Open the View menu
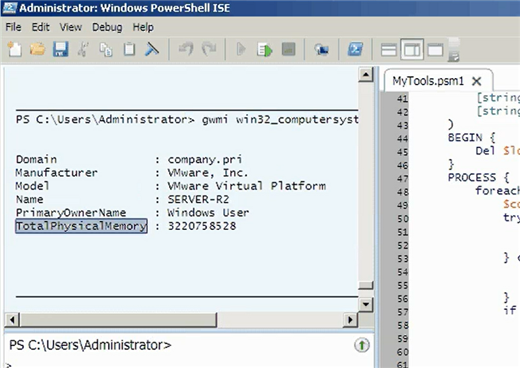 pyautogui.click(x=71, y=27)
